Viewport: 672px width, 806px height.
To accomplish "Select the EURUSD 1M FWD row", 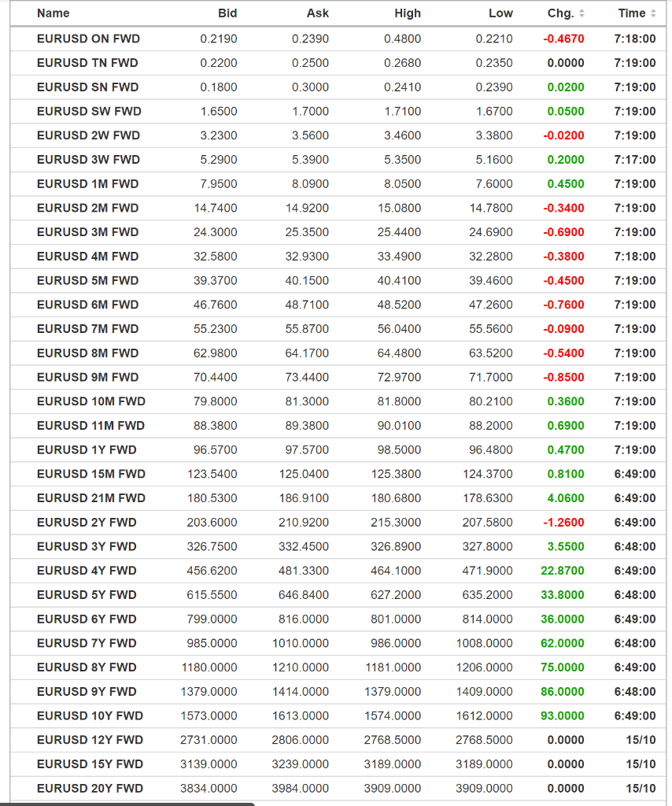I will pyautogui.click(x=315, y=183).
